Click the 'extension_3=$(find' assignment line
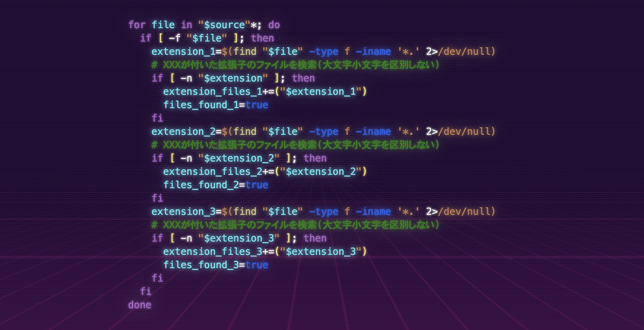This screenshot has height=330, width=644. pos(323,212)
